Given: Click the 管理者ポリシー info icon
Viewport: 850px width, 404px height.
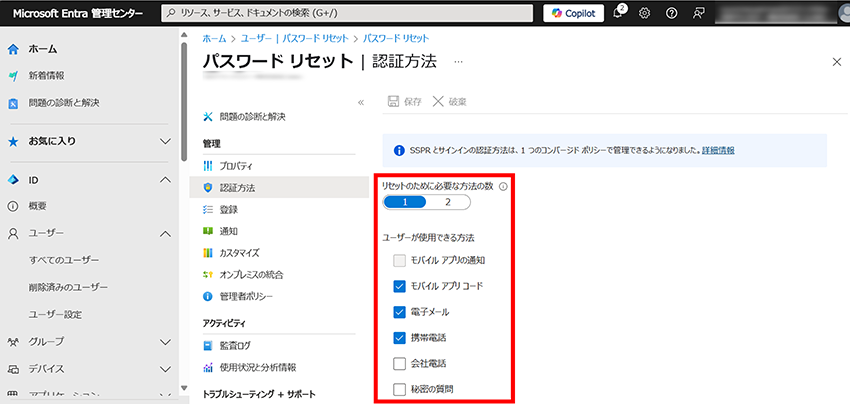Looking at the screenshot, I should (x=208, y=297).
